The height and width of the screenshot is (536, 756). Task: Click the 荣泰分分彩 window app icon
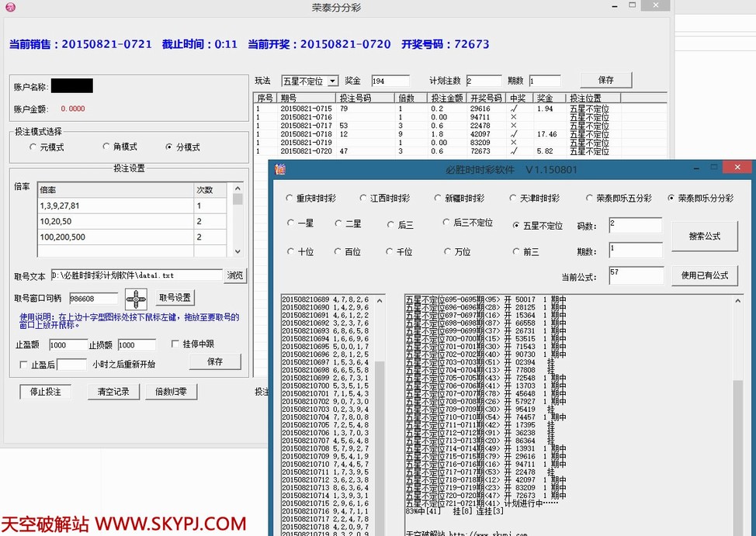coord(9,7)
